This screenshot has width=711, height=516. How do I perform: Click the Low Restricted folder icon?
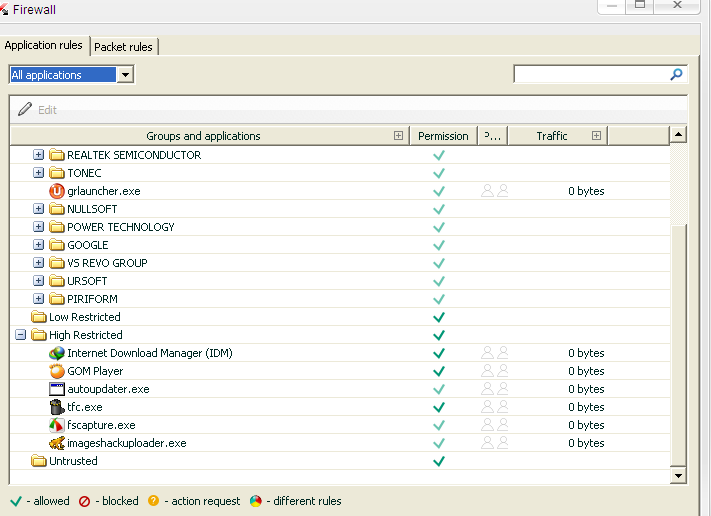pyautogui.click(x=39, y=317)
